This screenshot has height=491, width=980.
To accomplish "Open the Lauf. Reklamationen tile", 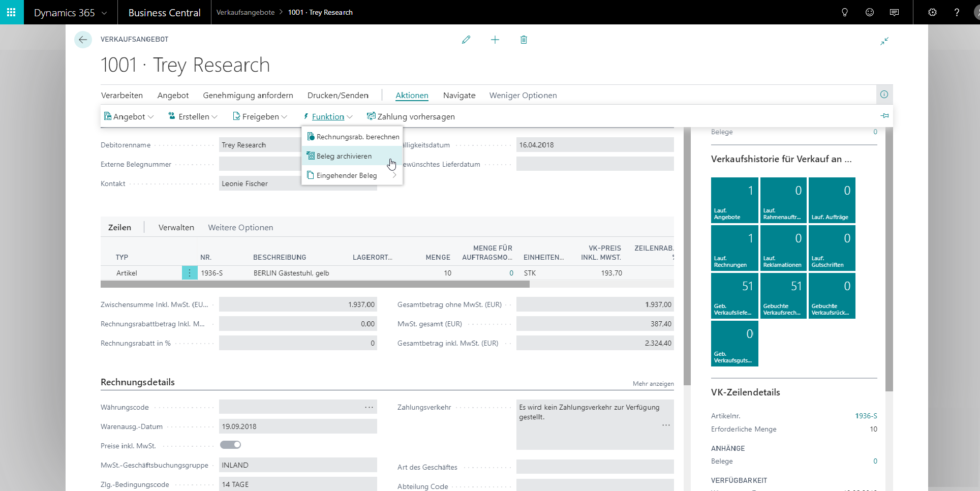I will pos(783,248).
